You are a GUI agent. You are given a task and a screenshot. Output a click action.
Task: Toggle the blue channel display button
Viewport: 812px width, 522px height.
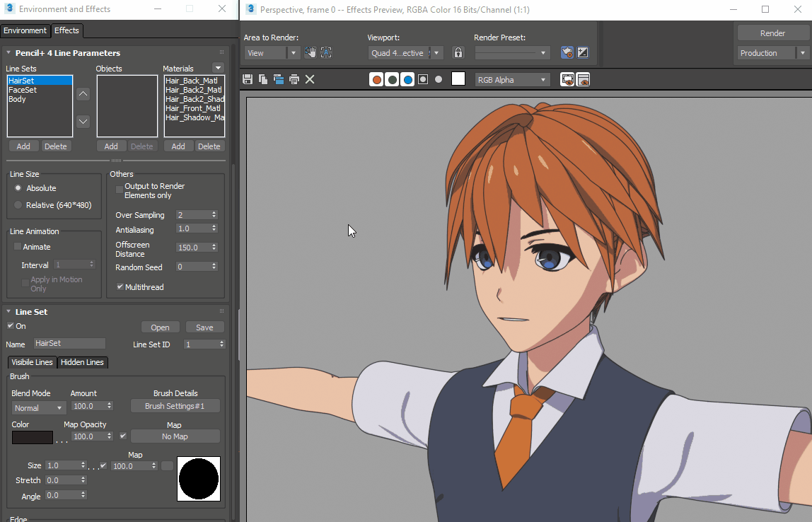pos(407,79)
